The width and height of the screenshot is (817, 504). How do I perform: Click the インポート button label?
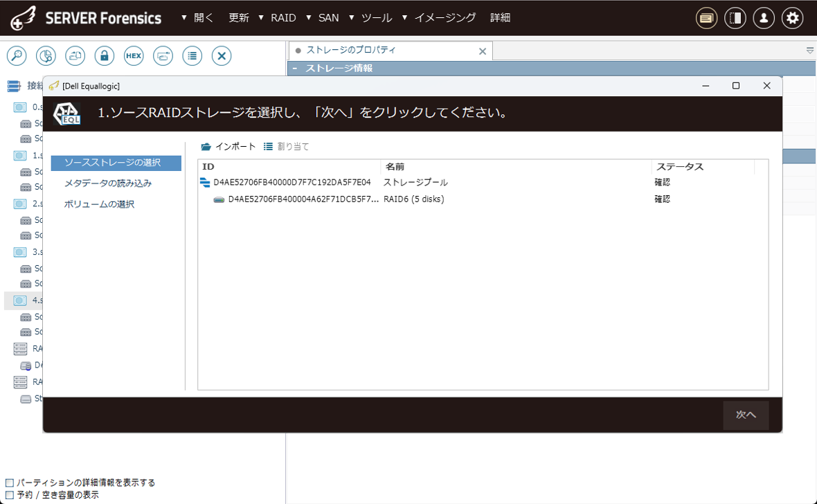[235, 147]
